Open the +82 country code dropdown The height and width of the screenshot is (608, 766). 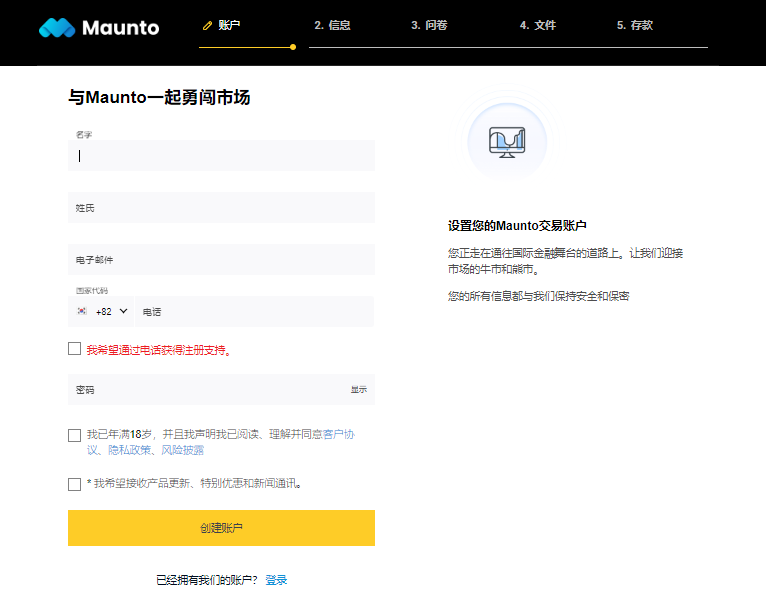click(102, 312)
